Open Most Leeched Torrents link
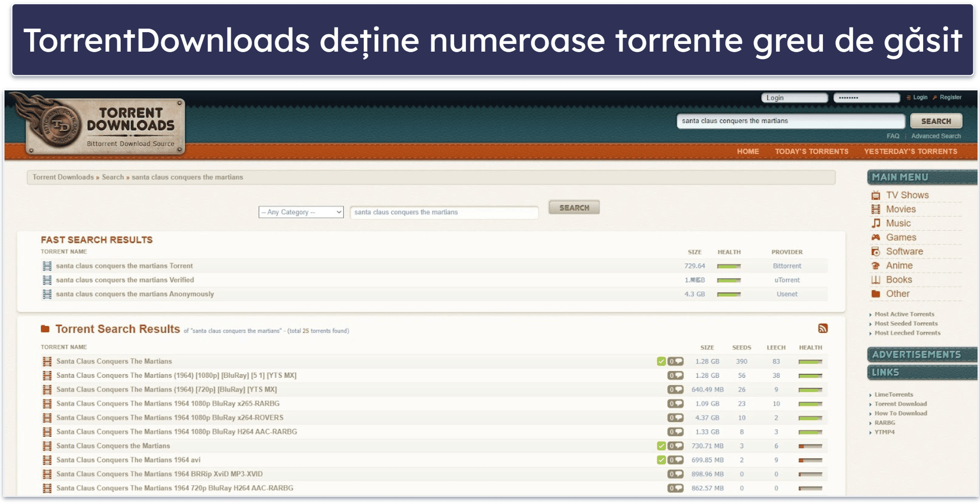 coord(907,333)
